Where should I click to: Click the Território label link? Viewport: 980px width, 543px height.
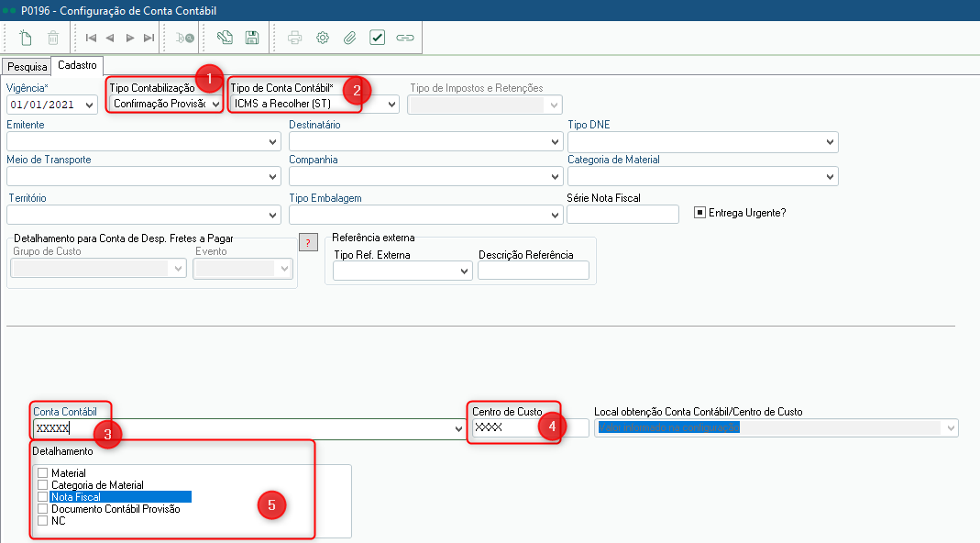point(28,198)
